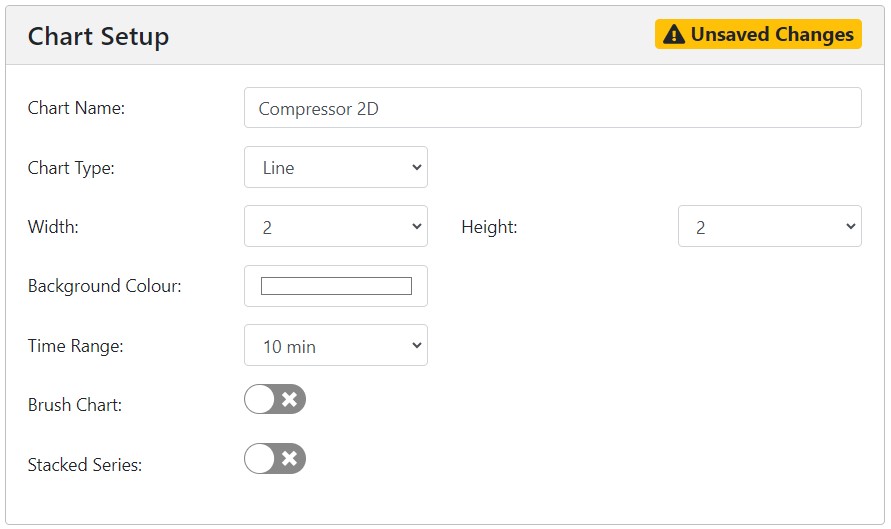The image size is (891, 529).
Task: Click the Chart Type dropdown chevron arrow
Action: pyautogui.click(x=417, y=167)
